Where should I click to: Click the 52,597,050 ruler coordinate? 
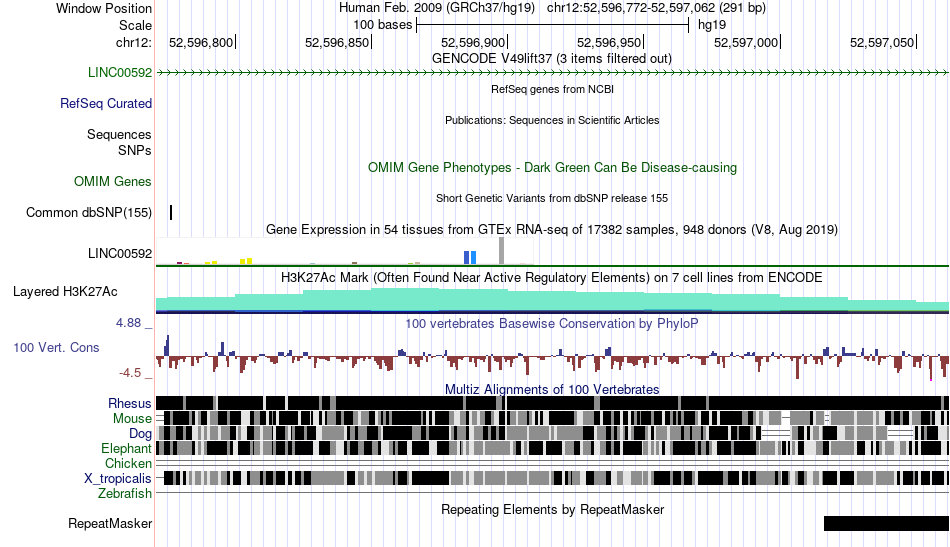click(882, 42)
